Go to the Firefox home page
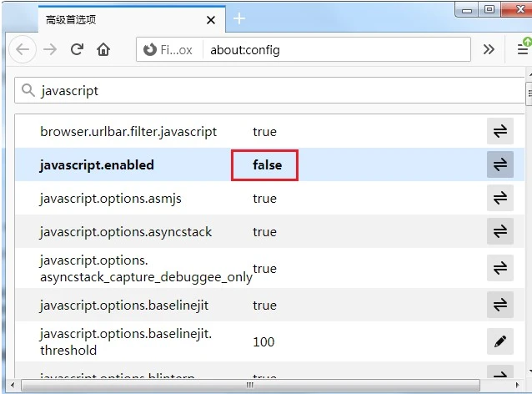532x394 pixels. pyautogui.click(x=103, y=50)
